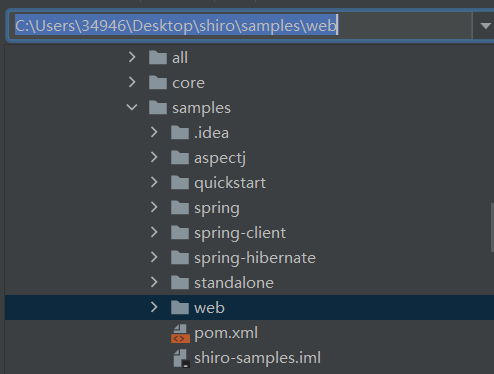
Task: Click the all folder icon
Action: click(x=158, y=57)
